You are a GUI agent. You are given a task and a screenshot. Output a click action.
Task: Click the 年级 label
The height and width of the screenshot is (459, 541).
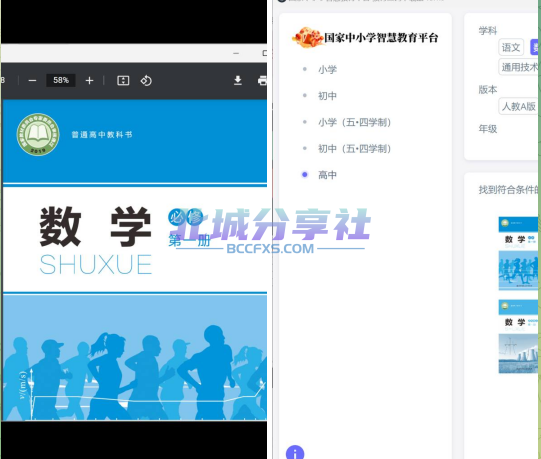point(488,129)
